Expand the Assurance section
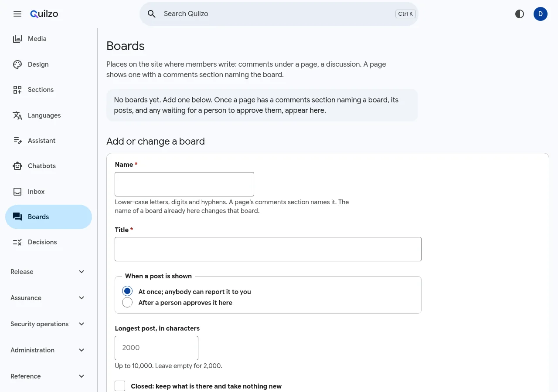The height and width of the screenshot is (392, 558). click(48, 298)
